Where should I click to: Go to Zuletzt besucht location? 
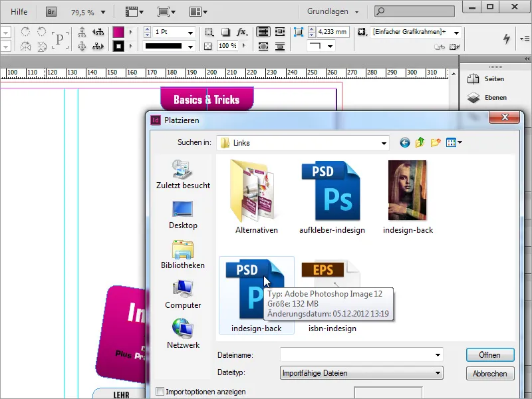pos(183,174)
